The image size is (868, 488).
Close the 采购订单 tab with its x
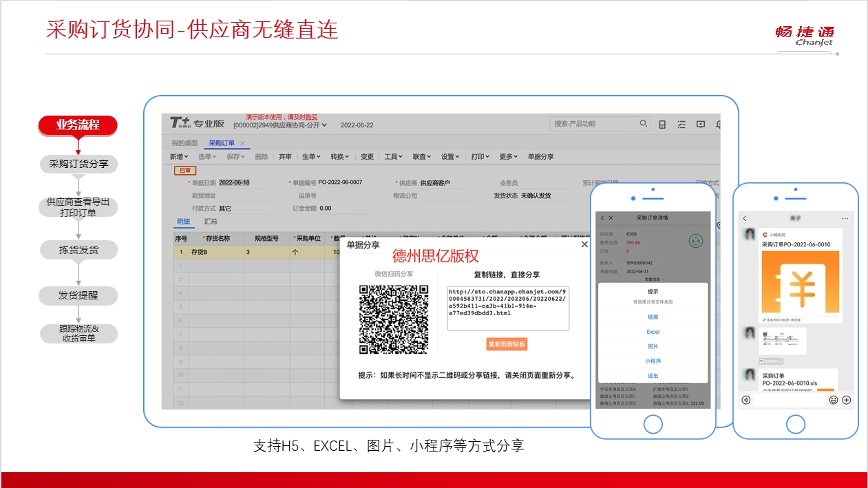point(242,143)
